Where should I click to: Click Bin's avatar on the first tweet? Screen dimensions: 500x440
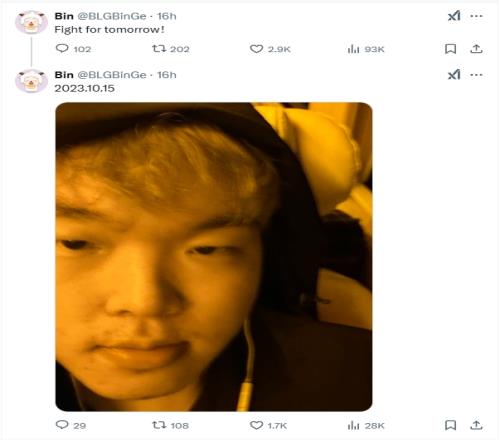coord(31,22)
